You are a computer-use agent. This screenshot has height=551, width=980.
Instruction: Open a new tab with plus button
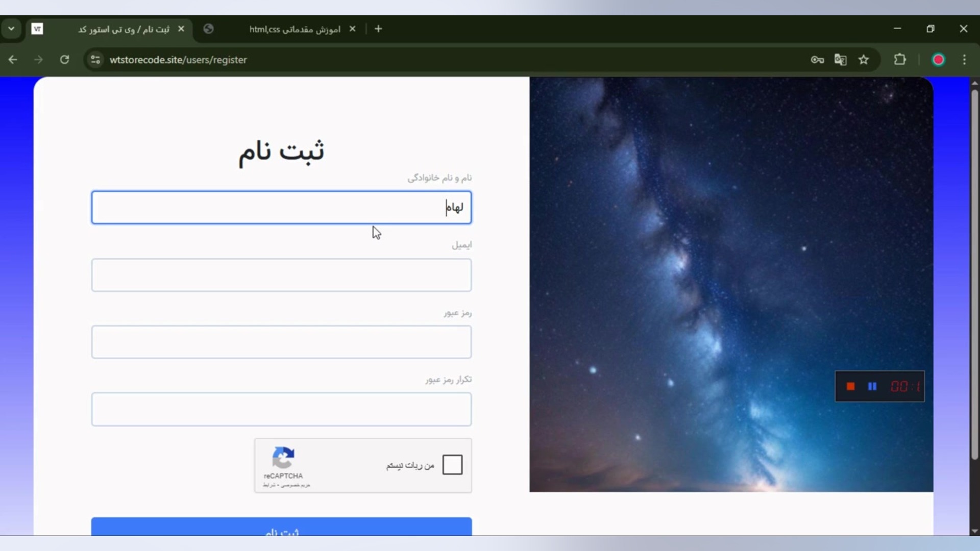(378, 29)
